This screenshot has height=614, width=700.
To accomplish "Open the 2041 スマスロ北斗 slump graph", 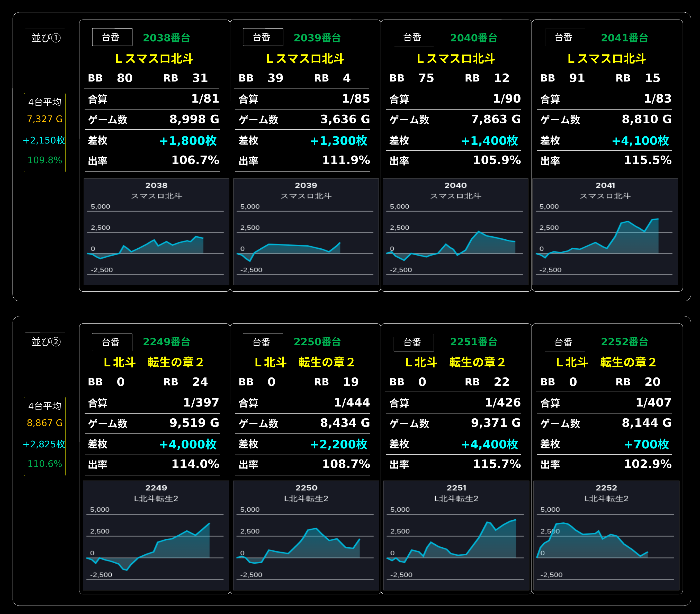I will point(605,231).
